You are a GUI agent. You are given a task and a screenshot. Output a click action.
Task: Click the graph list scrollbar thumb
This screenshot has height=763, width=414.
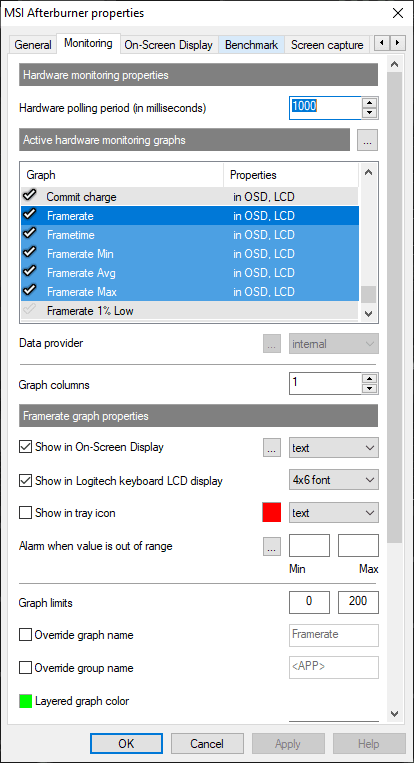coord(368,294)
